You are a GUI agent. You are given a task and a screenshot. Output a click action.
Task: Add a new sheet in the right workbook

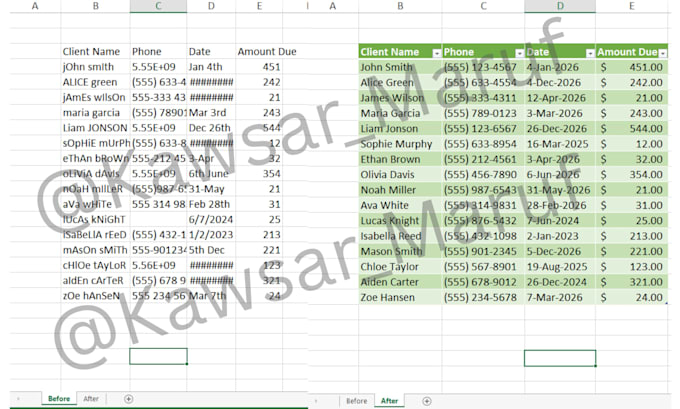pos(427,401)
